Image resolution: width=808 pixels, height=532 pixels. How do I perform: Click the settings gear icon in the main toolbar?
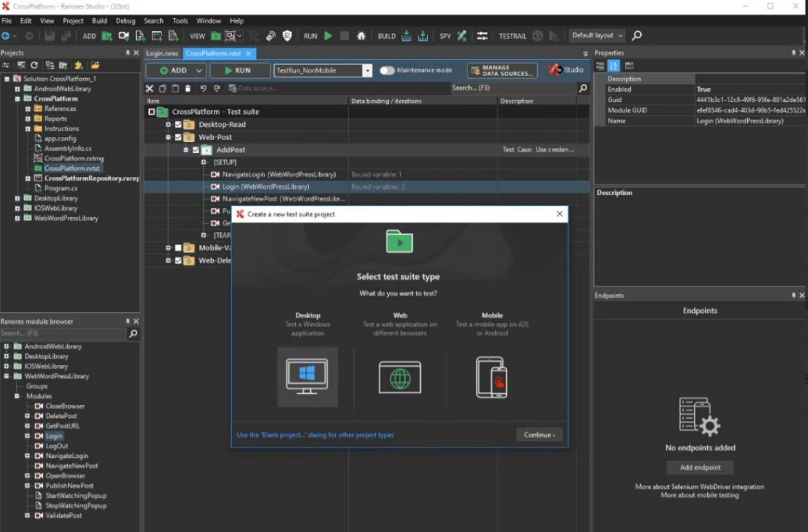pos(482,36)
